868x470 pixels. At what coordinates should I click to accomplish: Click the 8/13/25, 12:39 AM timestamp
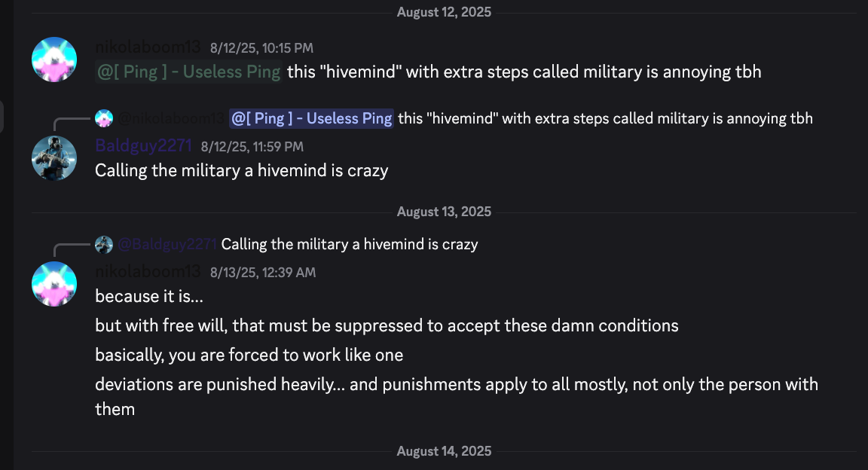pos(263,272)
